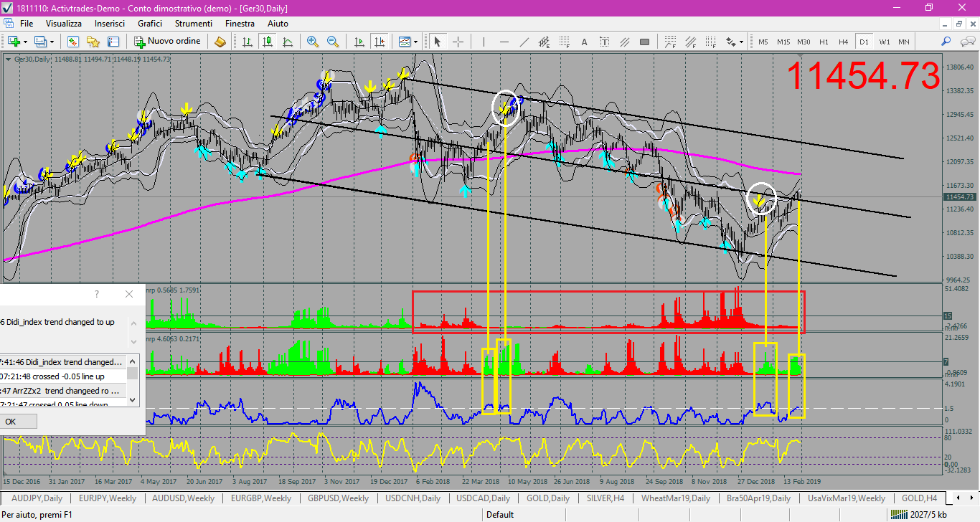980x522 pixels.
Task: Switch to the EURJPY,Weekly chart tab
Action: (108, 498)
